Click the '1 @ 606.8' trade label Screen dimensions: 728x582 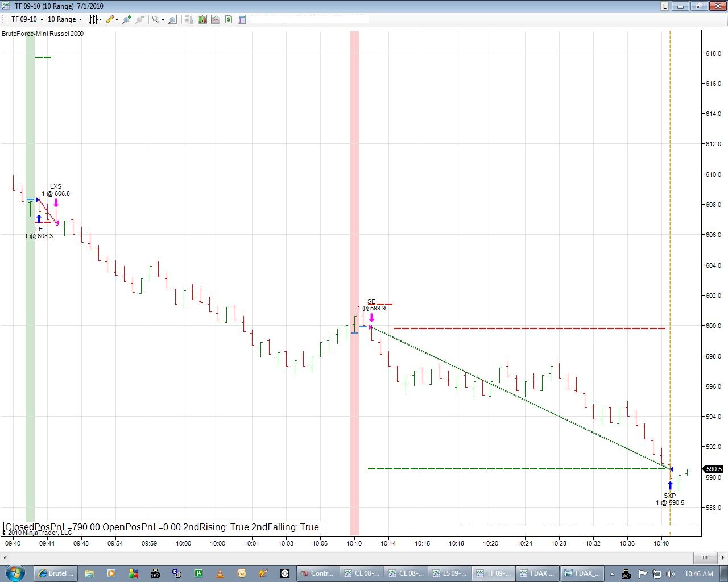point(56,193)
